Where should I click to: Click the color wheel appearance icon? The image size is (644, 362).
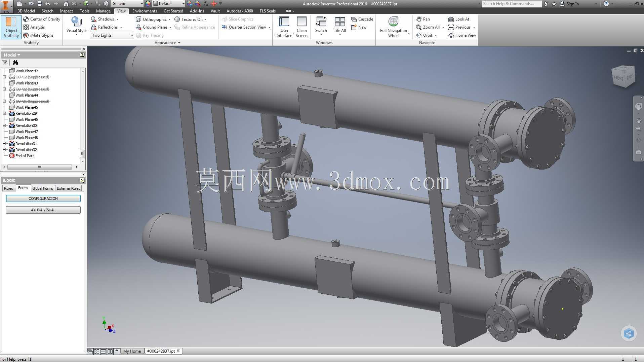[148, 4]
